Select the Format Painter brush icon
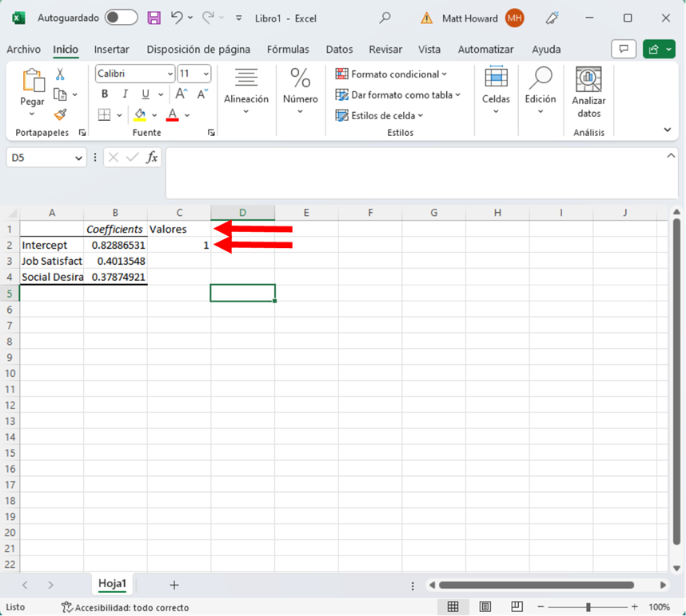 pos(60,114)
